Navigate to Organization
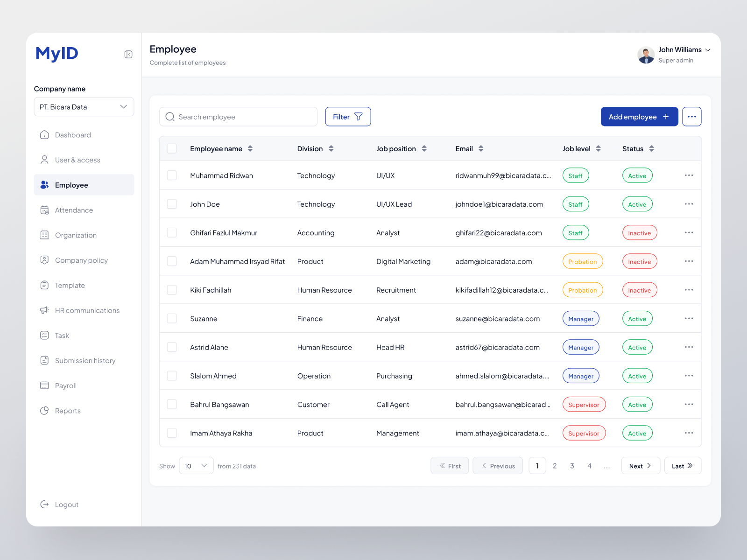Image resolution: width=747 pixels, height=560 pixels. pos(84,235)
